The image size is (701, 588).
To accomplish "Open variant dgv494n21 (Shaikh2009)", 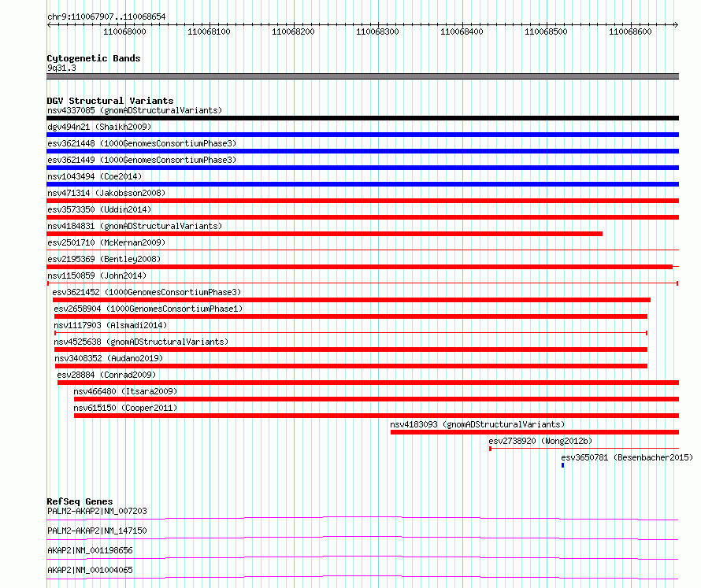I will [99, 127].
